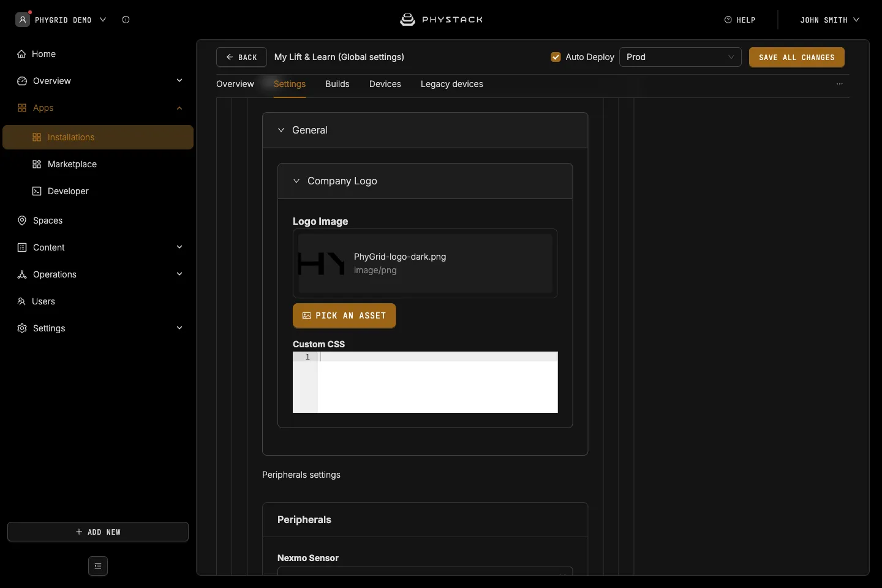Select the Settings tab

[290, 84]
